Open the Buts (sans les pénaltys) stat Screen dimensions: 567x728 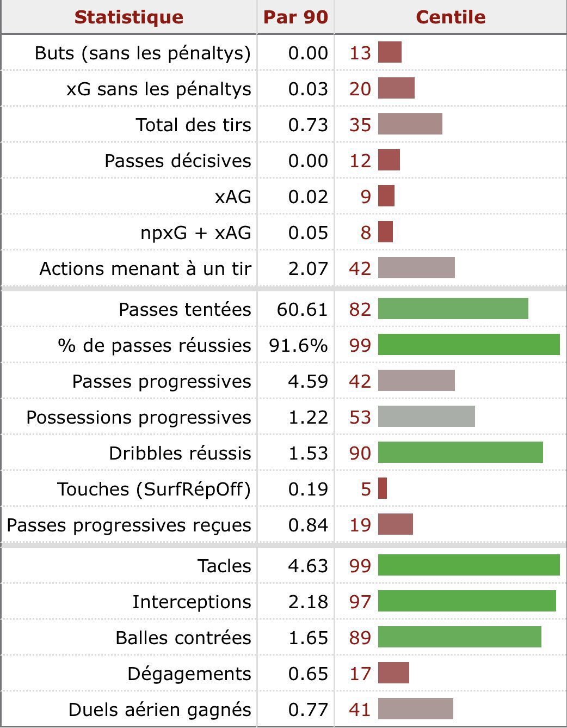tap(143, 53)
